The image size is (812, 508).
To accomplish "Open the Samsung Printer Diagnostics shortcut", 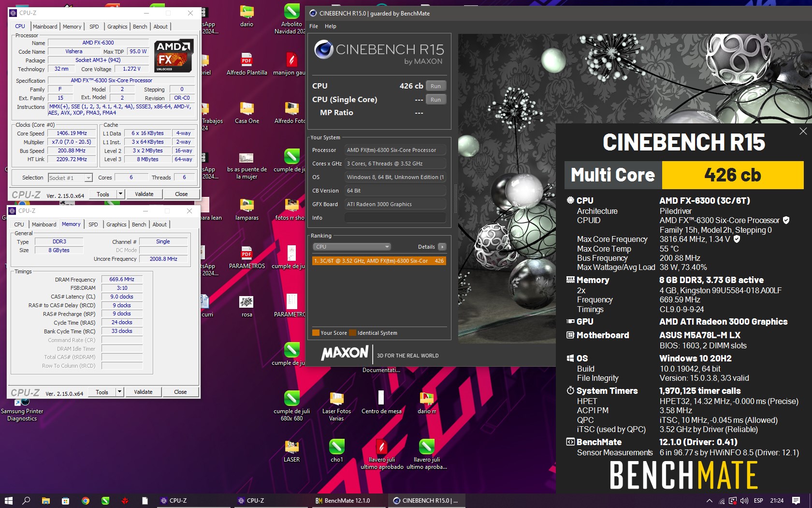I will [22, 409].
